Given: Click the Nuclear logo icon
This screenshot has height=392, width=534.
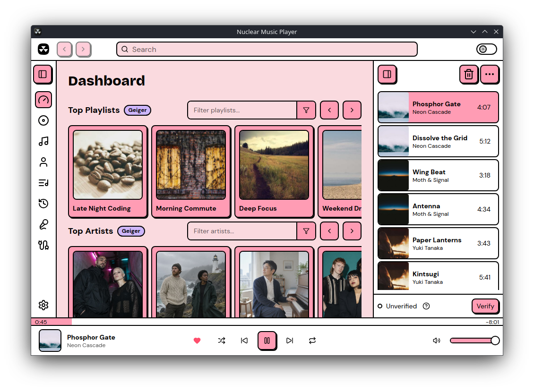Looking at the screenshot, I should 43,49.
